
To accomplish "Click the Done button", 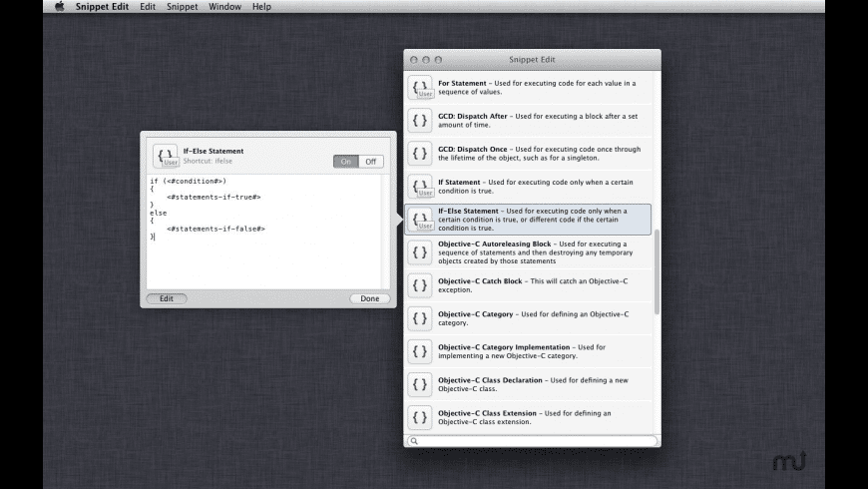I will point(370,298).
